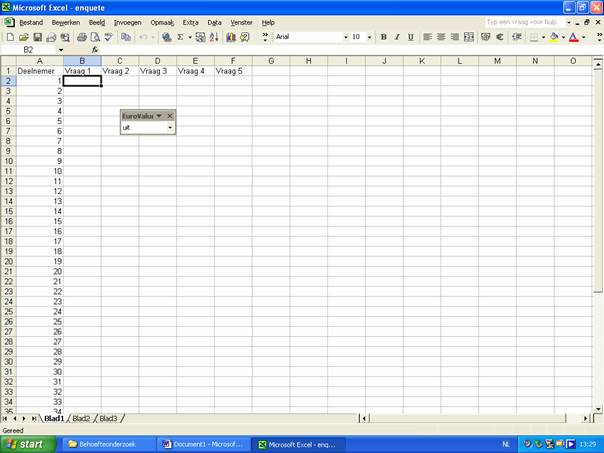This screenshot has height=453, width=604.
Task: Expand the fill color dropdown arrow
Action: coord(563,37)
